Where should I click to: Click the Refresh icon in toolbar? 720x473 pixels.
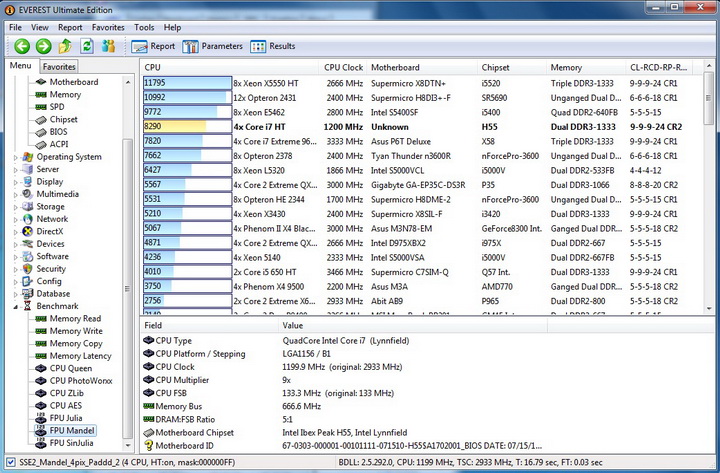[87, 46]
